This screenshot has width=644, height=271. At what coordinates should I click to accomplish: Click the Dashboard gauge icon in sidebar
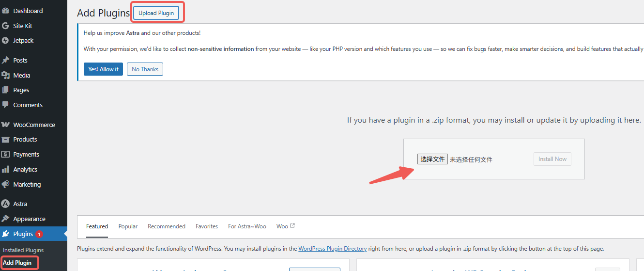[x=6, y=11]
